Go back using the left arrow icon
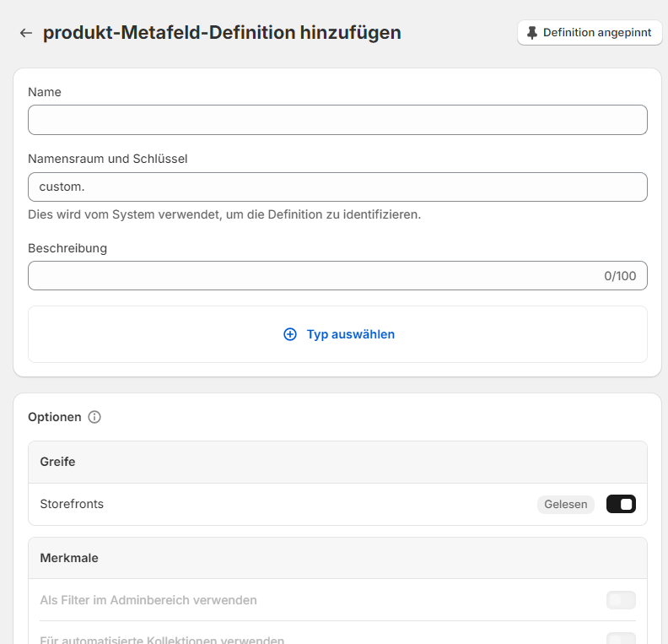This screenshot has height=644, width=668. tap(26, 33)
